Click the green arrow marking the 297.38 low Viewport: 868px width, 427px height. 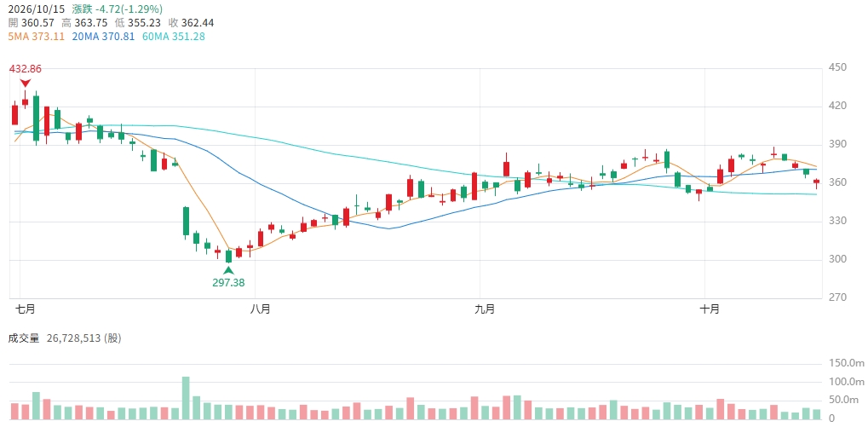[228, 270]
